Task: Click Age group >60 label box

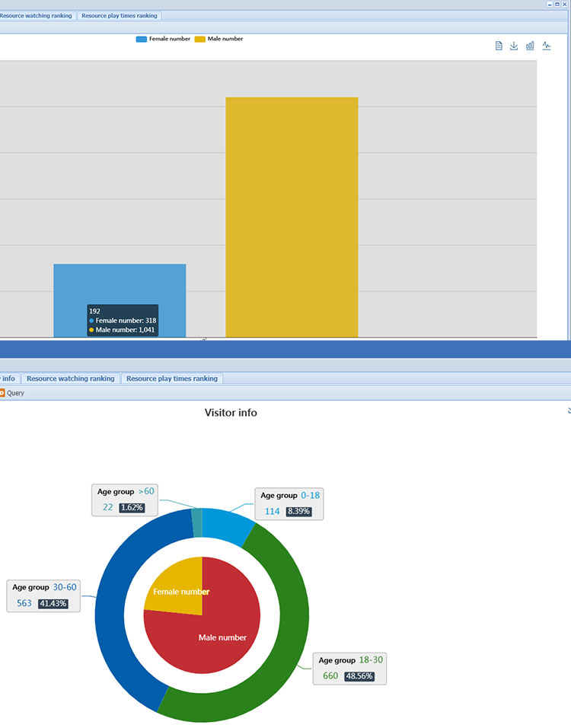Action: (x=125, y=500)
